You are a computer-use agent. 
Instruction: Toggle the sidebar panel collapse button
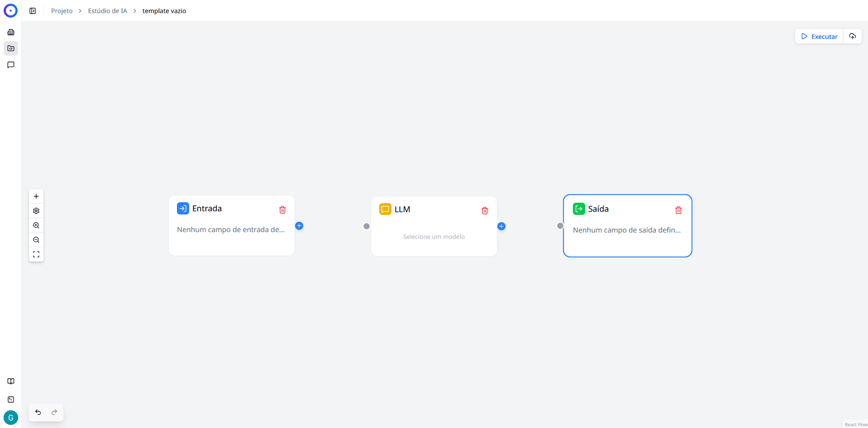click(33, 11)
